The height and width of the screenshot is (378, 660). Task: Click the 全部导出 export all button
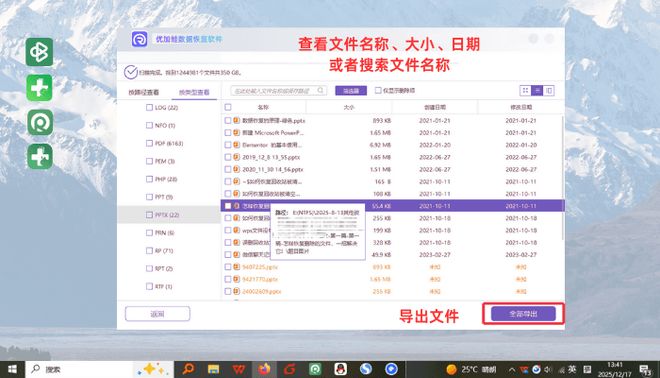click(x=523, y=314)
